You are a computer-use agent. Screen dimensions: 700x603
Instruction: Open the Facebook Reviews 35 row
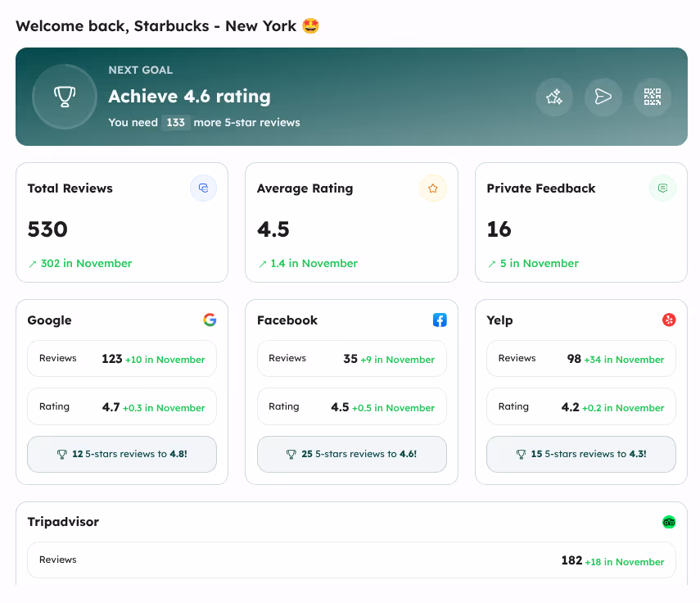[352, 359]
